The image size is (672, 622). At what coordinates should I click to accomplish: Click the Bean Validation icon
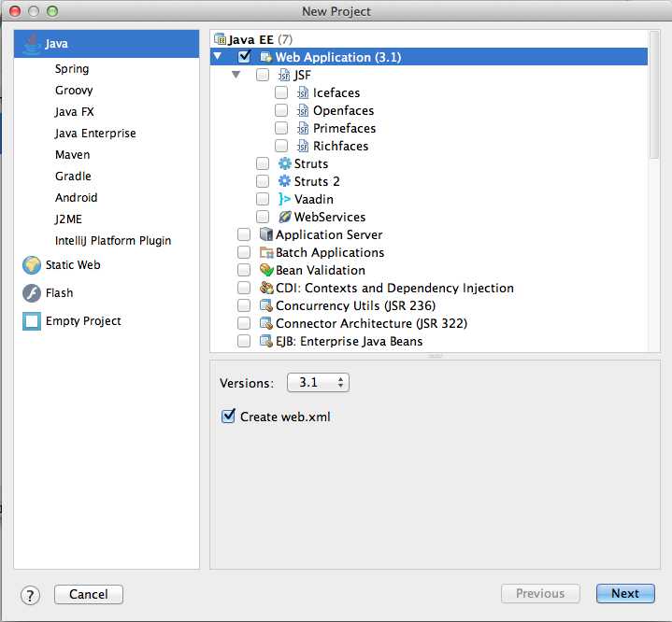(x=266, y=270)
